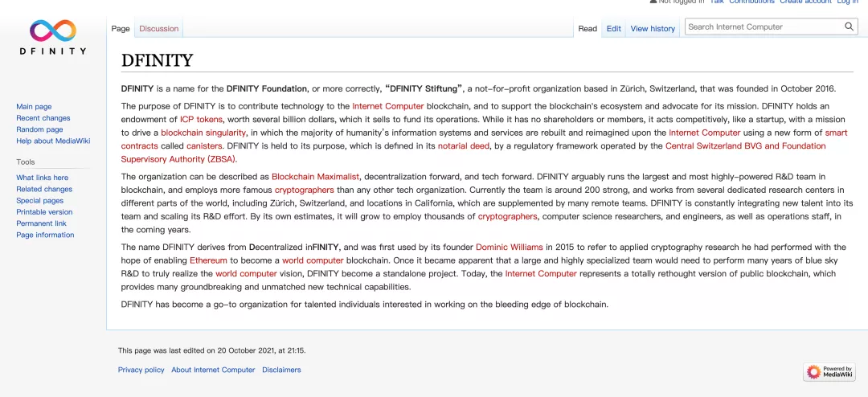Open the Discussion tab
This screenshot has width=868, height=397.
click(159, 29)
